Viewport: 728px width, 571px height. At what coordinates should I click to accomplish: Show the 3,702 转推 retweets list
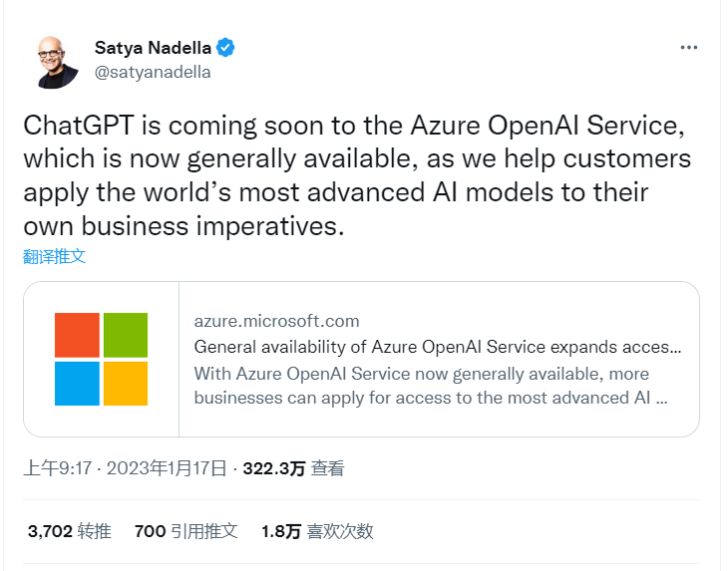70,531
